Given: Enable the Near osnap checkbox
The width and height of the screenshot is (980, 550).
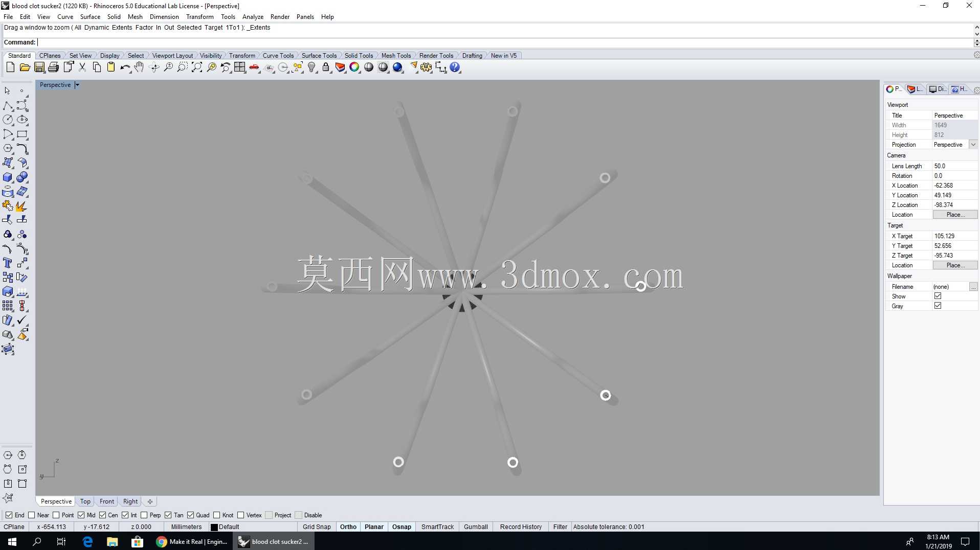Looking at the screenshot, I should click(32, 515).
